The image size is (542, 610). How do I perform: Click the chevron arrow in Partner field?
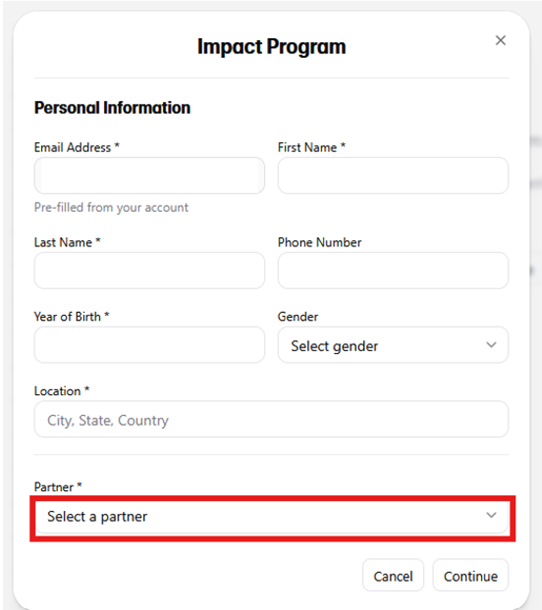point(491,515)
